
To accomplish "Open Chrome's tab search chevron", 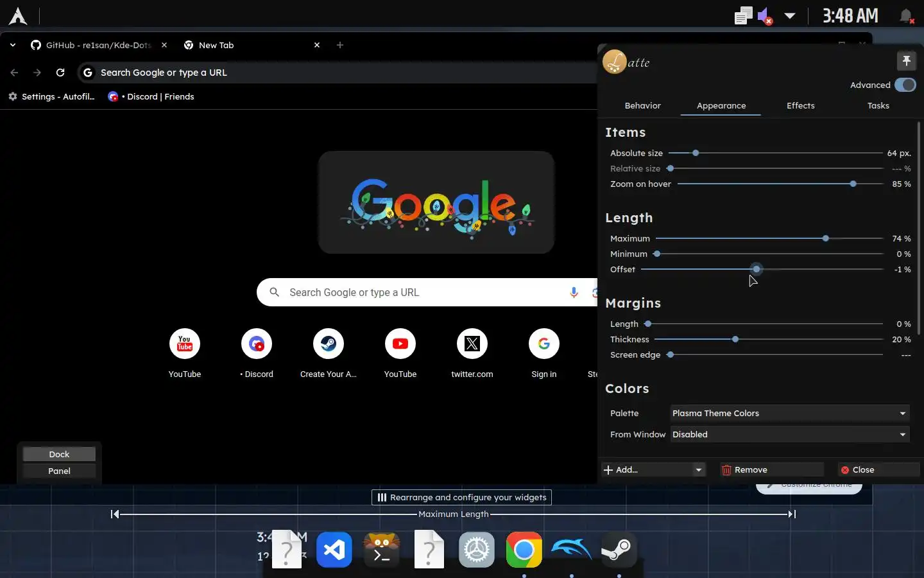I will pyautogui.click(x=13, y=45).
